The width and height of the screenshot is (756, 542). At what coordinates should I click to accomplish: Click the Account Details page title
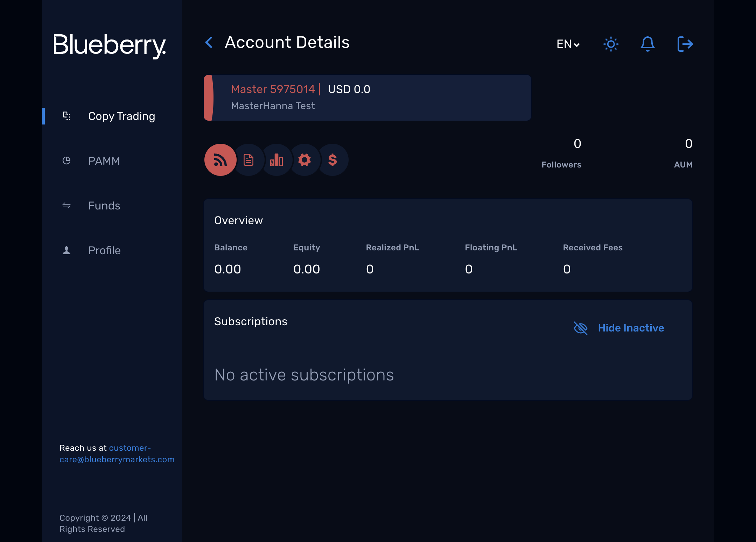[x=287, y=42]
